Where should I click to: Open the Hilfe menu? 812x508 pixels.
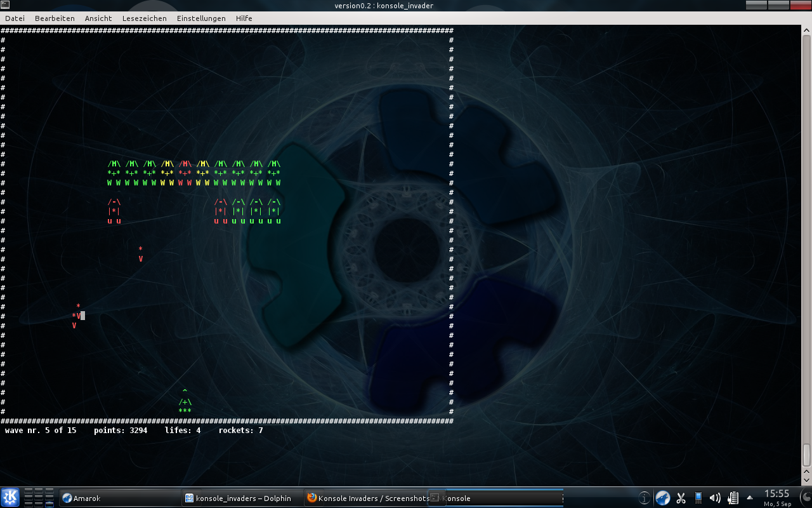click(244, 18)
